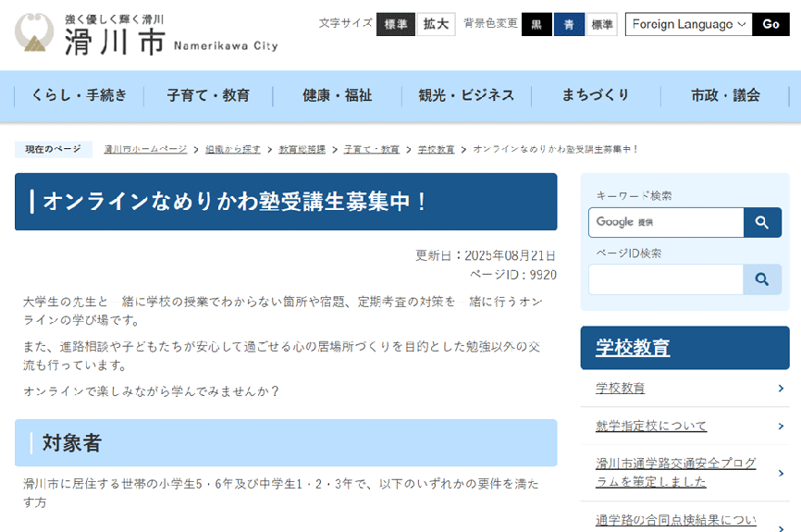This screenshot has width=801, height=532.
Task: Open the 子育て・教育 navigation menu
Action: coord(208,95)
